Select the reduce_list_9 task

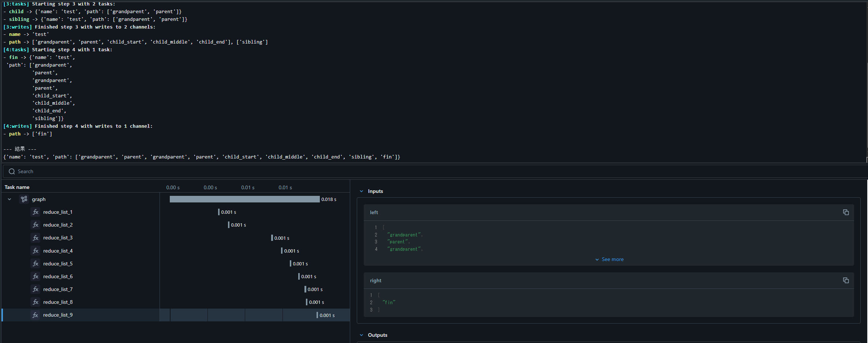(58, 315)
